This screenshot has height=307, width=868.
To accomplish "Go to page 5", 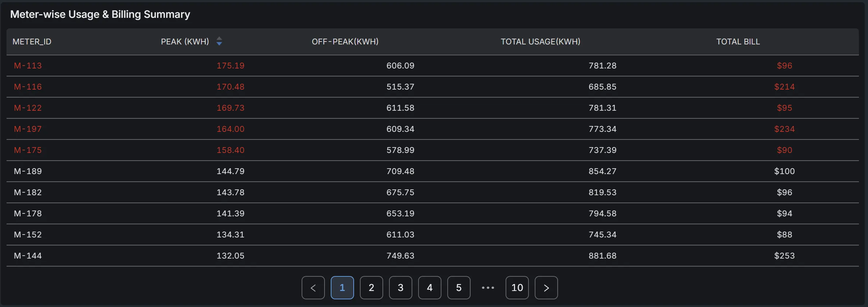I will (x=459, y=288).
